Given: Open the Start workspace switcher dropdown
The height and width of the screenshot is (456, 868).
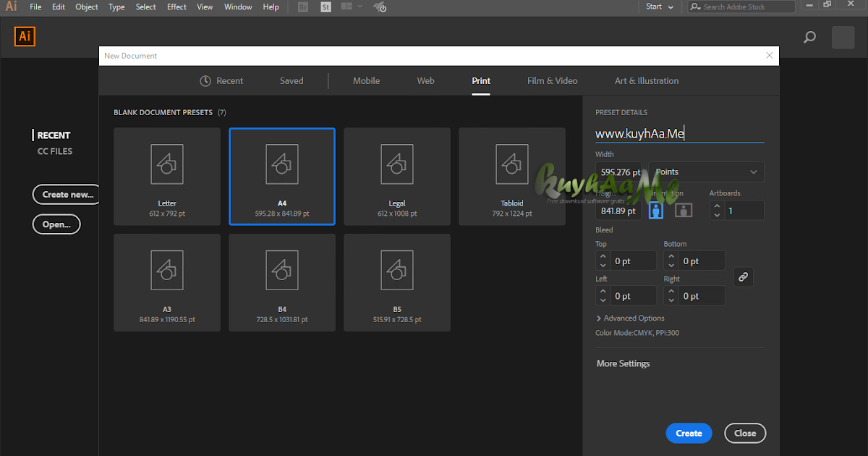Looking at the screenshot, I should [x=660, y=7].
